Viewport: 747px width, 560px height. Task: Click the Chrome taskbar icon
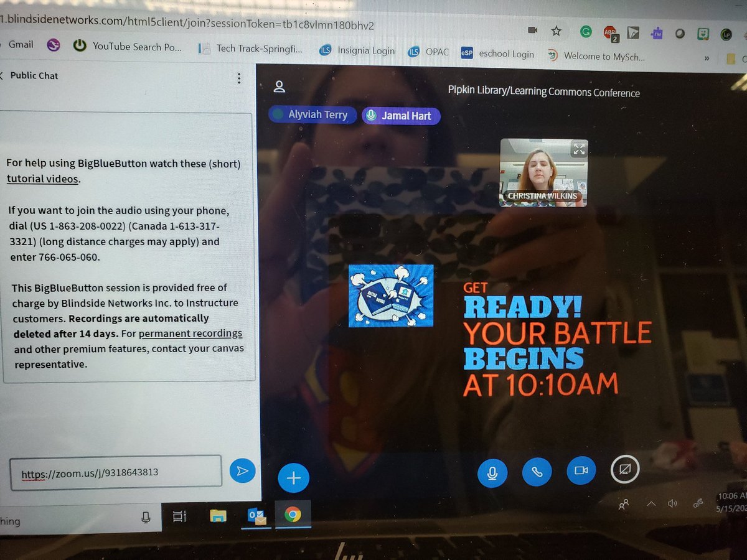[x=292, y=514]
